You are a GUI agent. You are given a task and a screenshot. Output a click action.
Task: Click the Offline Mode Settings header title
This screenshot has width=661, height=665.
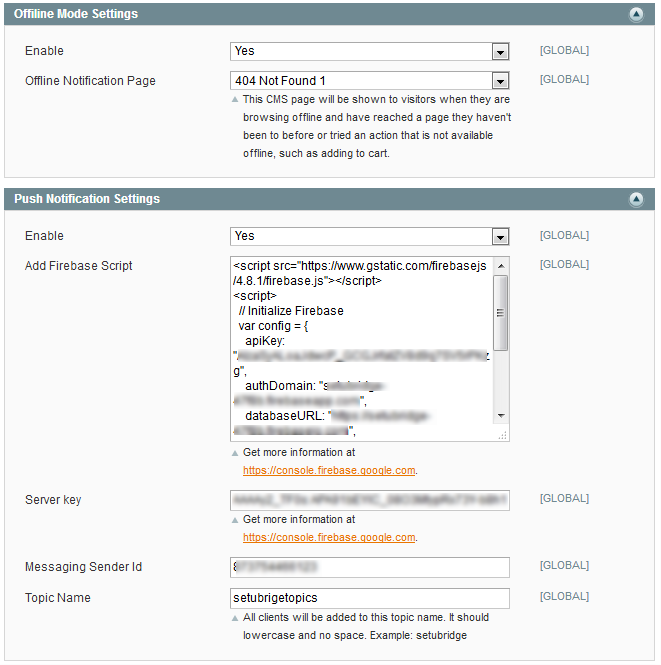coord(76,15)
